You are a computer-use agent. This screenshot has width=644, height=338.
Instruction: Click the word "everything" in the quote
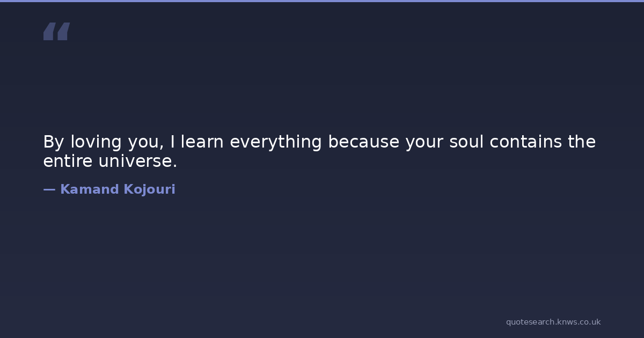276,142
